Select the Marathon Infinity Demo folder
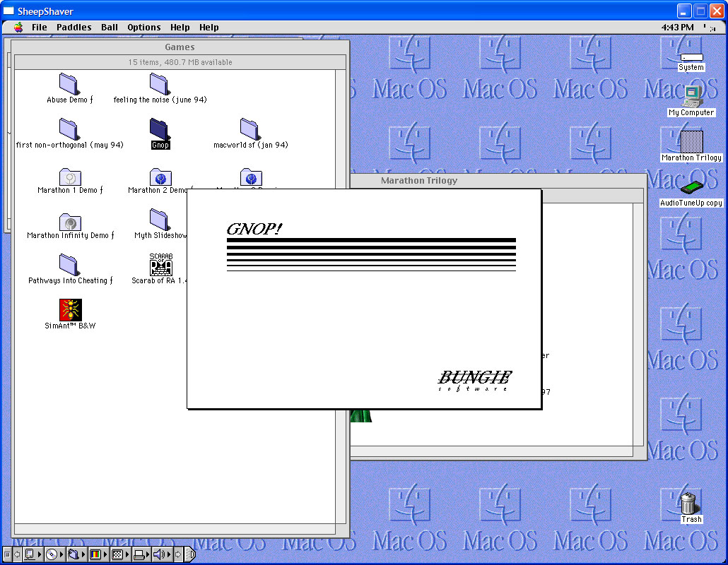 click(x=70, y=222)
